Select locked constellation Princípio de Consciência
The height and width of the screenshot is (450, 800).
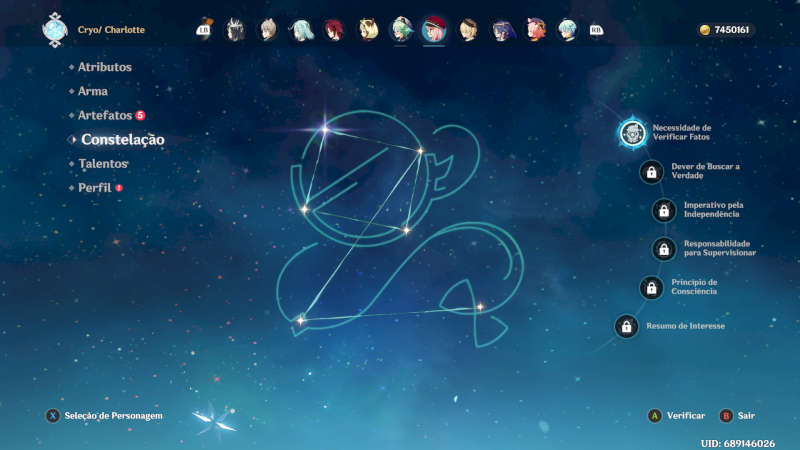[652, 288]
